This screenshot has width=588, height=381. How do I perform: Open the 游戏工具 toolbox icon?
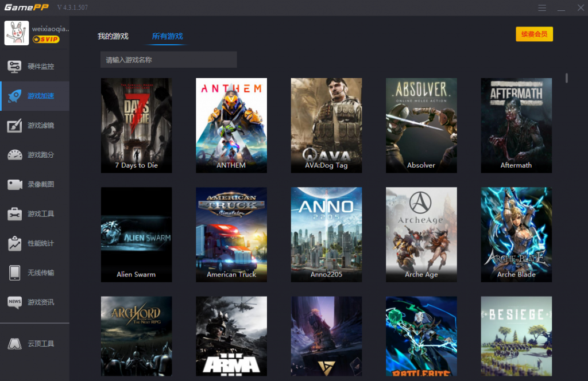coord(14,214)
